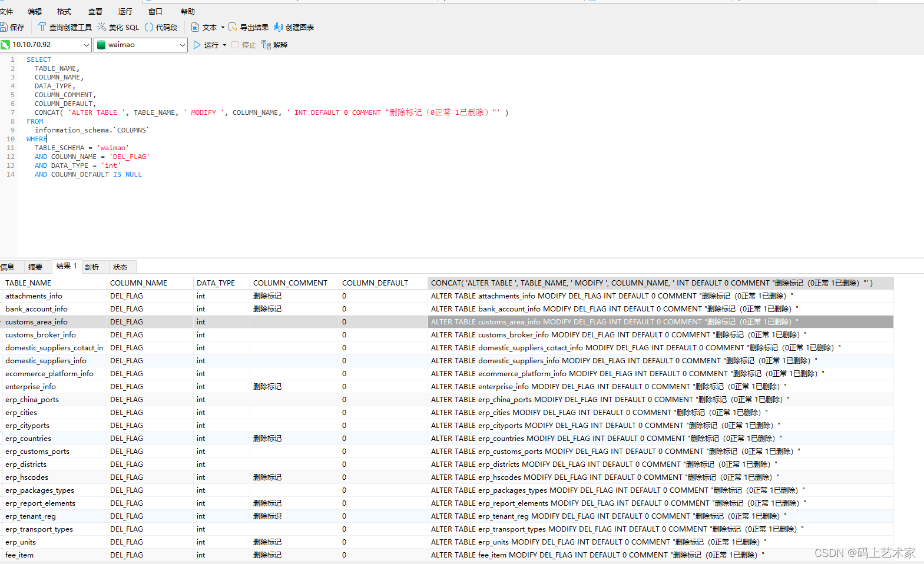Open the Edit (编辑) menu

(x=35, y=11)
